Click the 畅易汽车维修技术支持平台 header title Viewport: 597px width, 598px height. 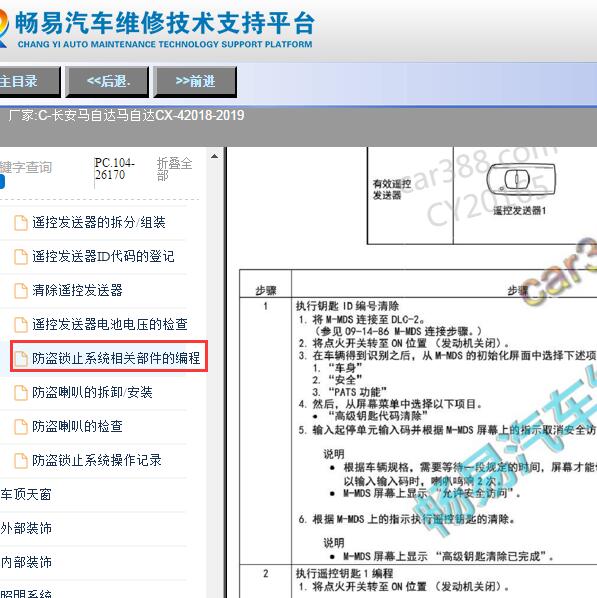click(165, 23)
